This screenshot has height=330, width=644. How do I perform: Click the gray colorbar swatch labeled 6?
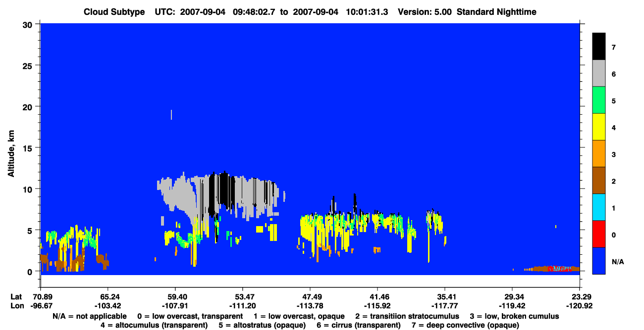point(599,74)
